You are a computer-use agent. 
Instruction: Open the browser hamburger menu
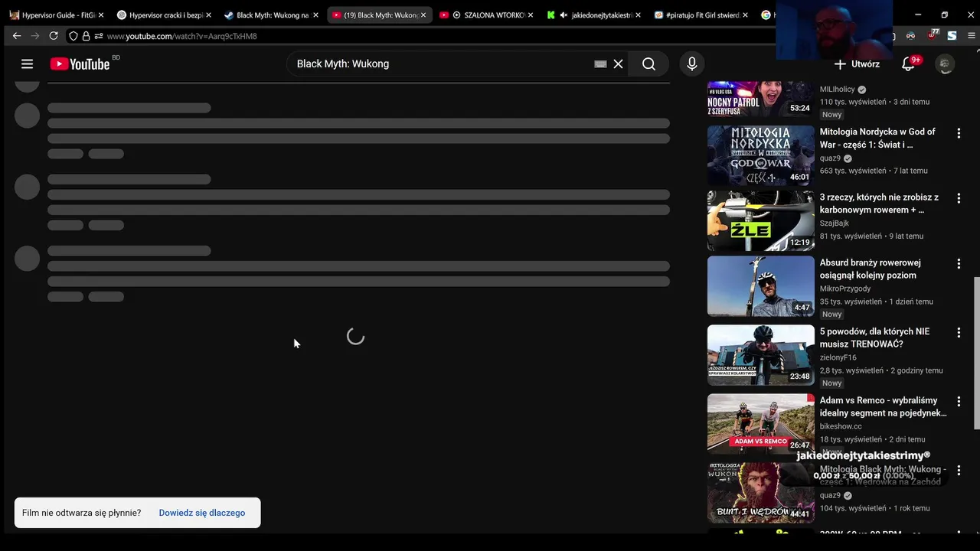coord(972,36)
